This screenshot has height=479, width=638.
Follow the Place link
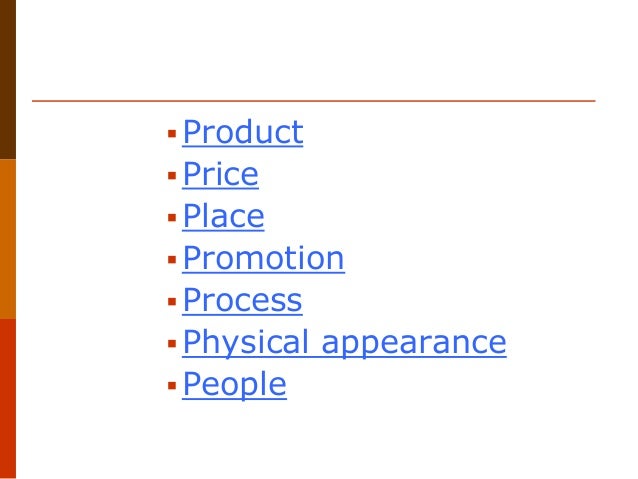coord(223,217)
